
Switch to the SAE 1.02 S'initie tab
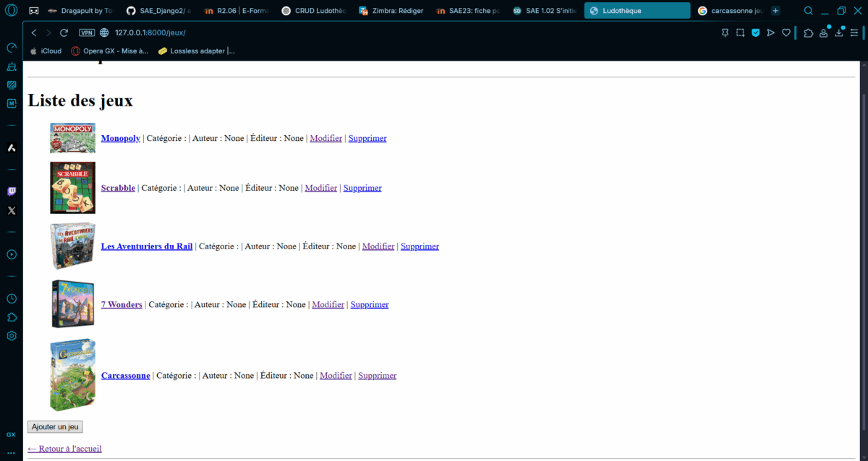pyautogui.click(x=544, y=11)
